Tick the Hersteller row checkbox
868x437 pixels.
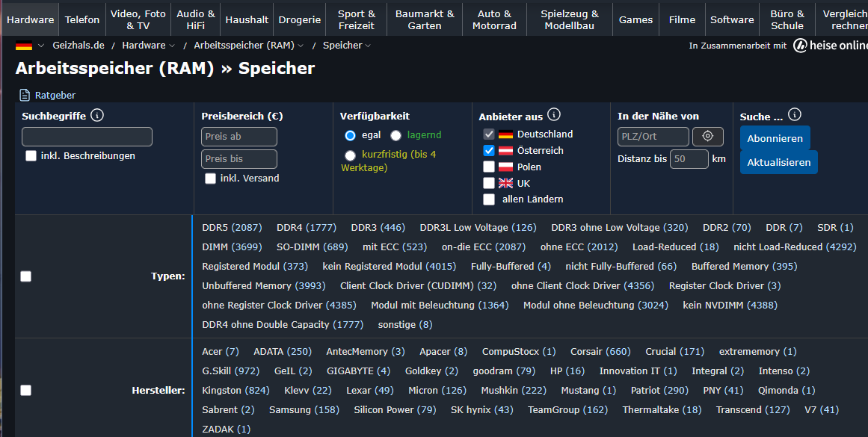coord(25,391)
